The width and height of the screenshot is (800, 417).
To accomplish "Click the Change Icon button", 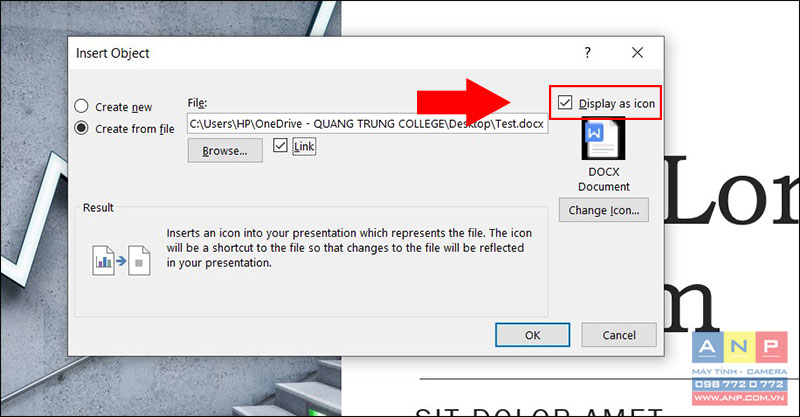I will [604, 210].
